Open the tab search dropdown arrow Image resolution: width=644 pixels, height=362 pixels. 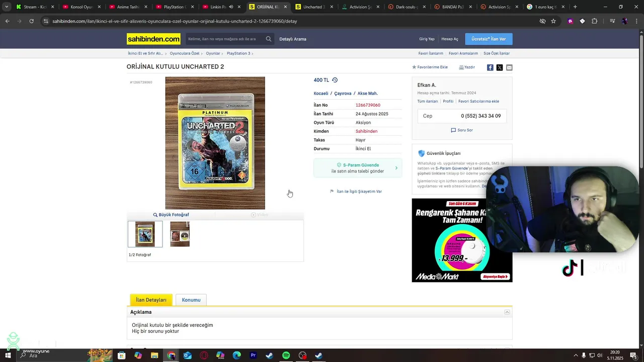[6, 7]
